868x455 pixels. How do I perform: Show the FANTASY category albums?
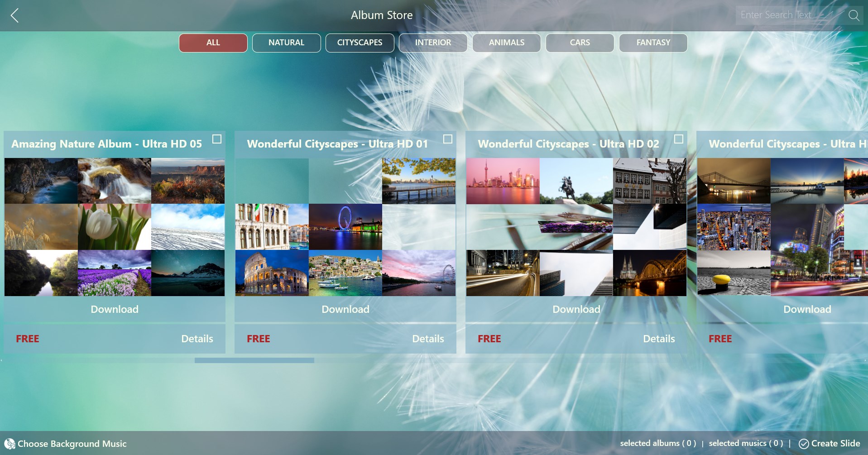pos(653,43)
